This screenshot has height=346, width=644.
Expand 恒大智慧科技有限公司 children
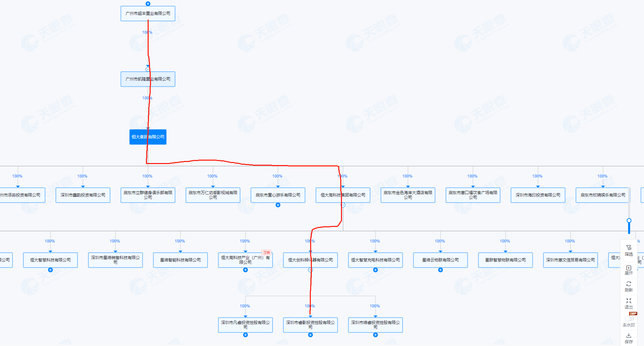click(x=50, y=270)
